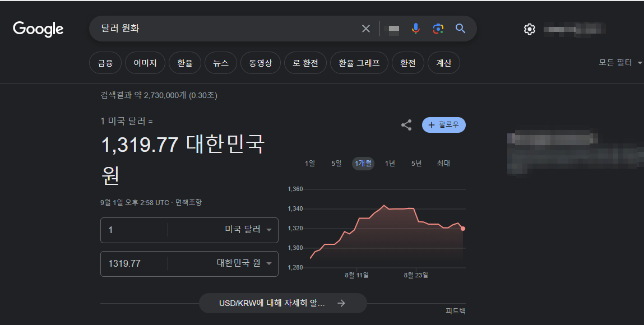This screenshot has height=325, width=644.
Task: Click the Google logo
Action: tap(38, 29)
